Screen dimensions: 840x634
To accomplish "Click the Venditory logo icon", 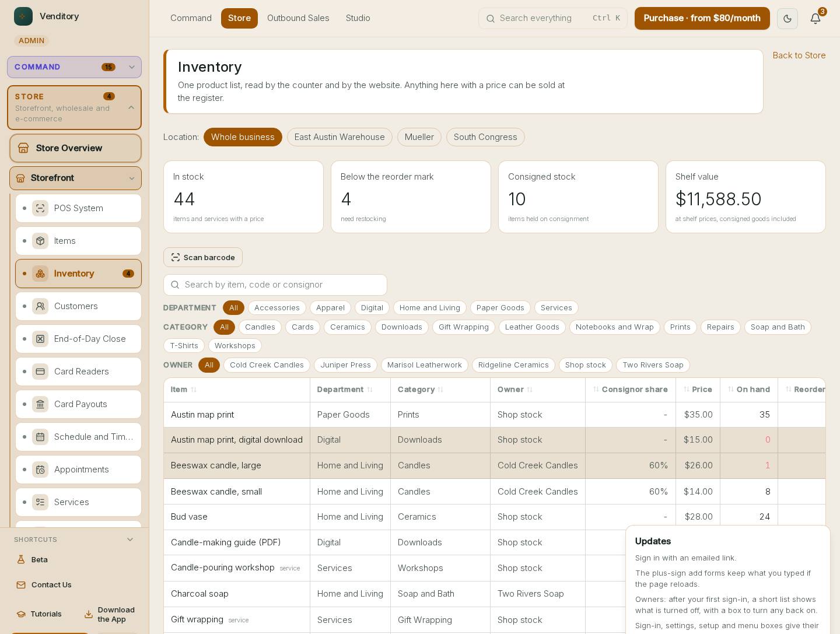I will click(23, 16).
